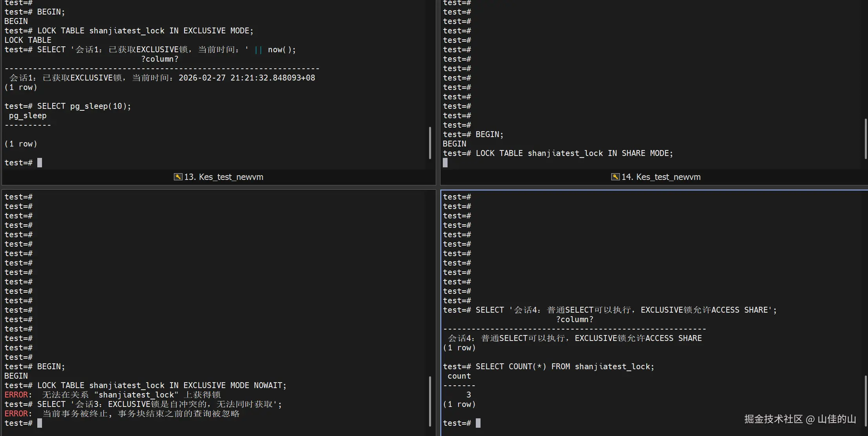Click the SELECT COUNT(*) FROM shanjiatest_lock line
Viewport: 868px width, 436px height.
click(x=565, y=366)
